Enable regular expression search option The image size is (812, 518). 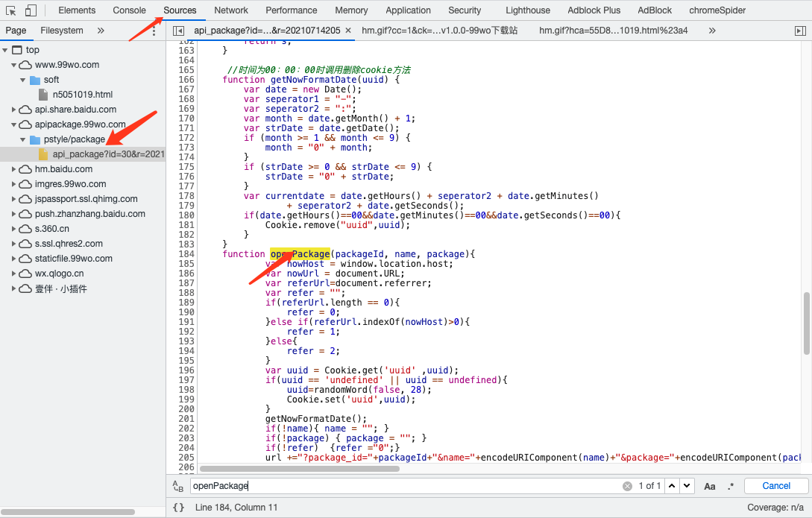[x=730, y=486]
